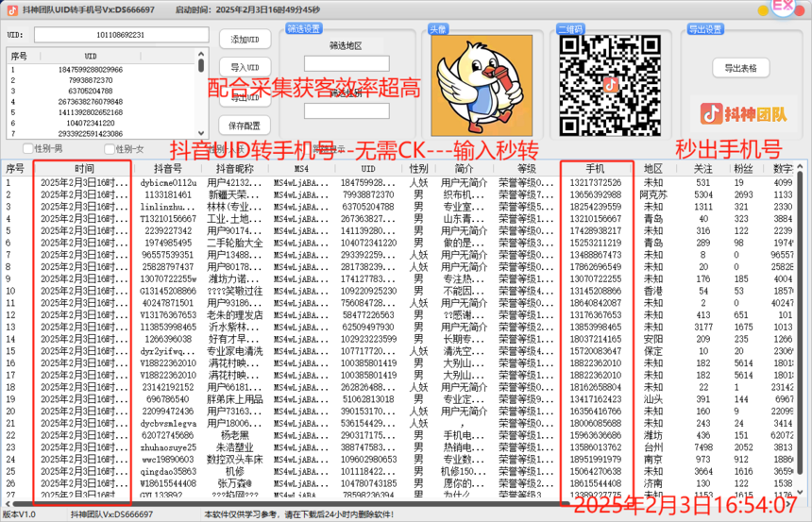Select the 香港 region cell
The width and height of the screenshot is (812, 522).
pyautogui.click(x=653, y=291)
